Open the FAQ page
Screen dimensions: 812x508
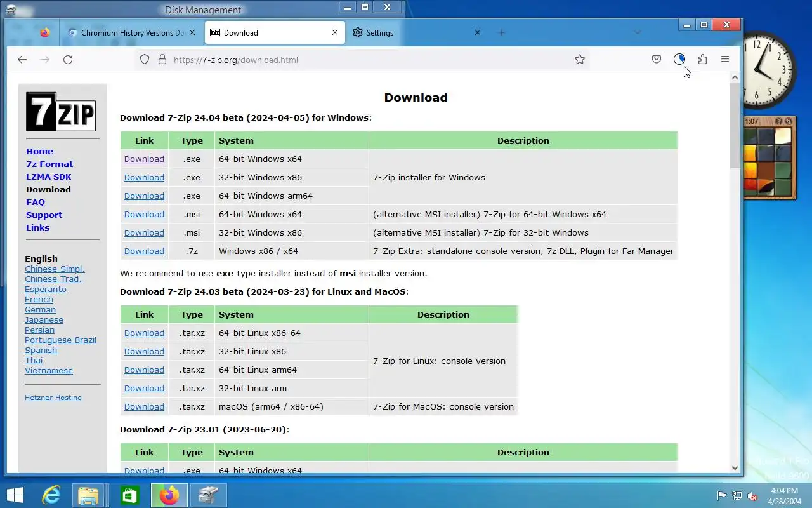click(36, 202)
